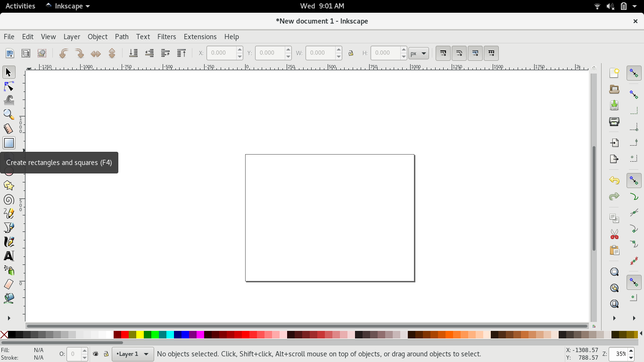Select the Measurement tool
This screenshot has height=362, width=644.
click(8, 128)
